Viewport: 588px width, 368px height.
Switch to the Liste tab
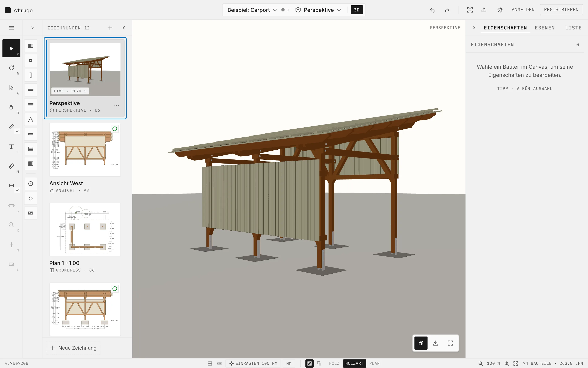tap(573, 28)
